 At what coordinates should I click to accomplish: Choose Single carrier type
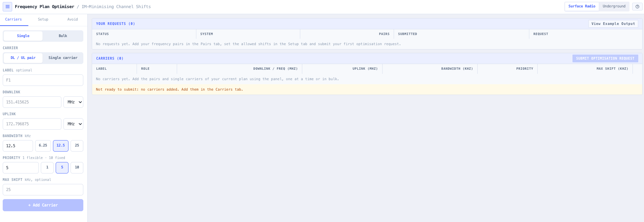[x=63, y=58]
